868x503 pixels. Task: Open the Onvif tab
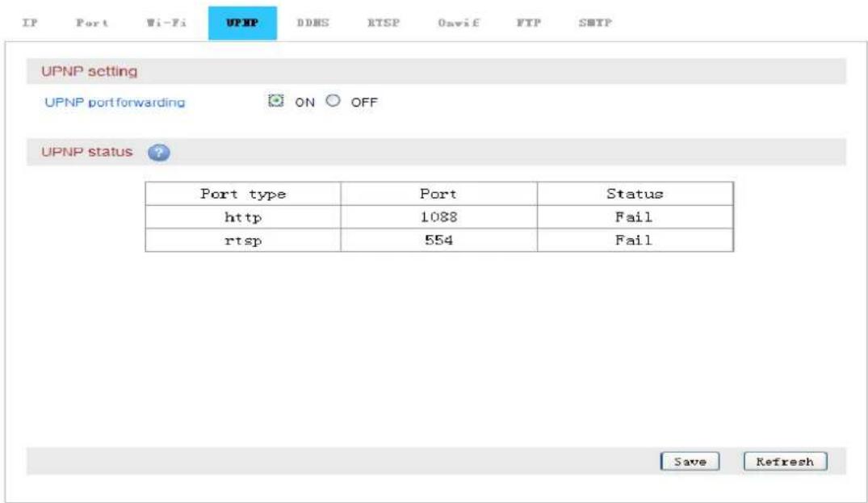point(459,23)
